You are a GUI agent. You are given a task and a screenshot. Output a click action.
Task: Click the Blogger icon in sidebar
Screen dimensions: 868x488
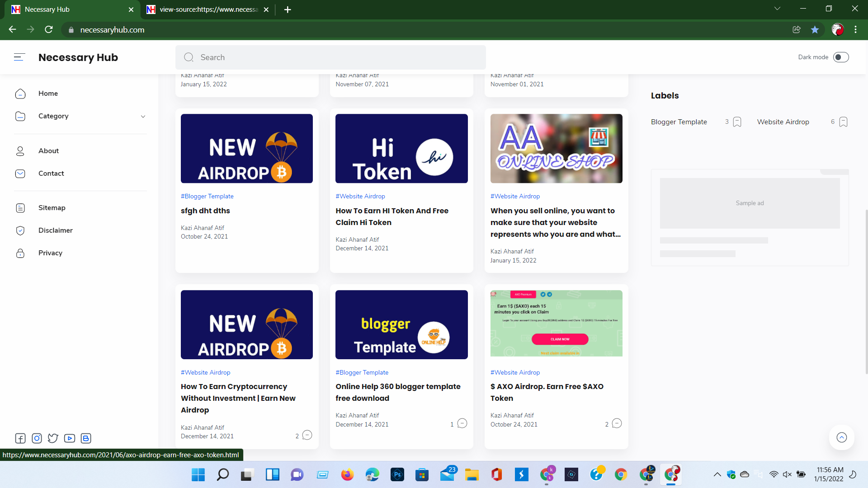pos(86,438)
